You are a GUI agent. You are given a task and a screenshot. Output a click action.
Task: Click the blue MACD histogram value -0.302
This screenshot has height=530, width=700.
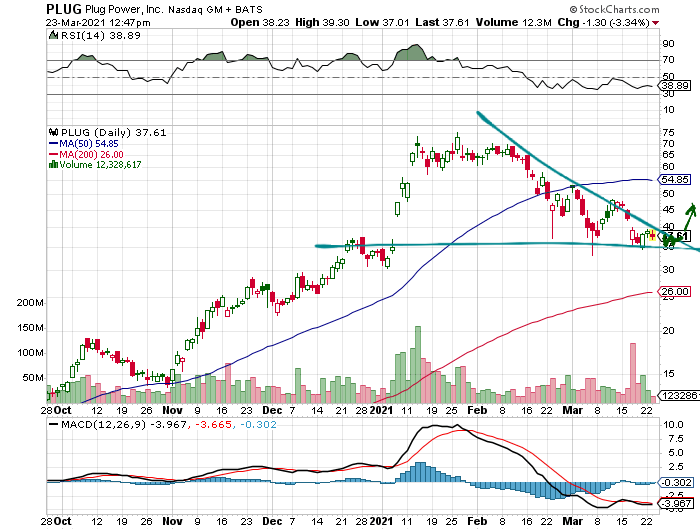tap(259, 424)
